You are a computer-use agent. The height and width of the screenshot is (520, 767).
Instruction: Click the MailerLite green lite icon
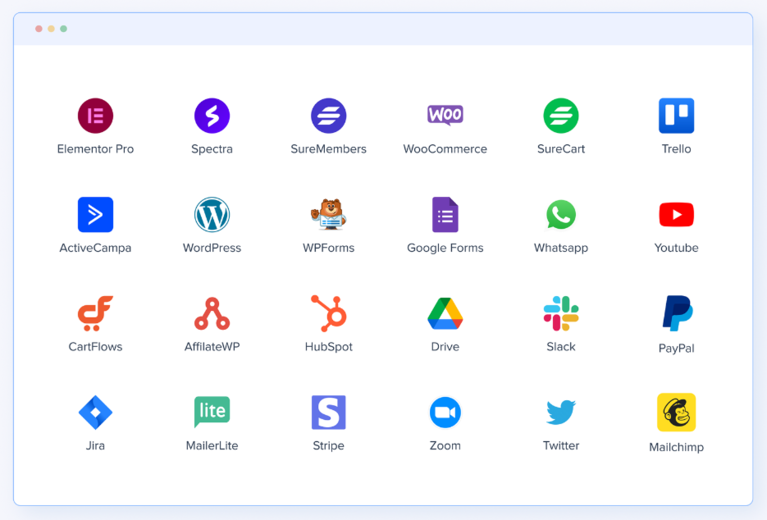pyautogui.click(x=212, y=412)
